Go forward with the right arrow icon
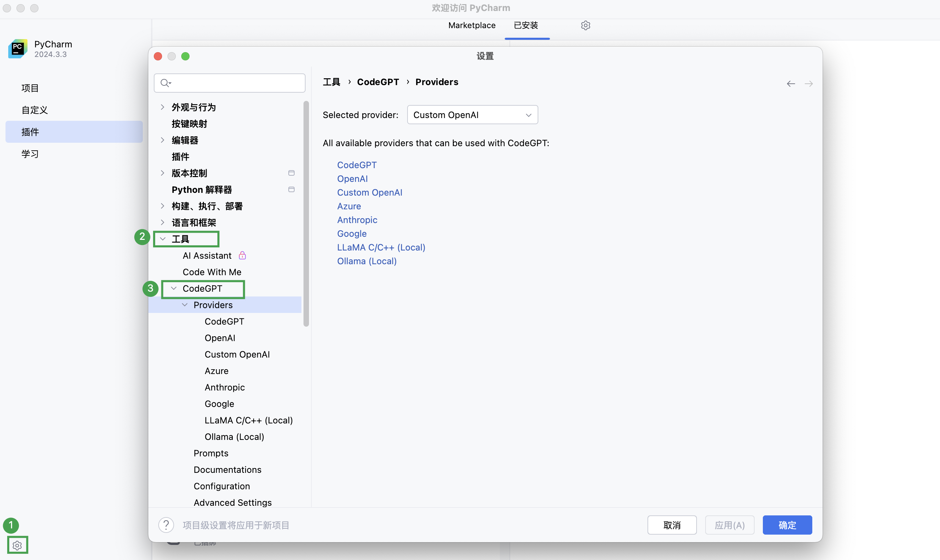The image size is (940, 560). pyautogui.click(x=809, y=83)
